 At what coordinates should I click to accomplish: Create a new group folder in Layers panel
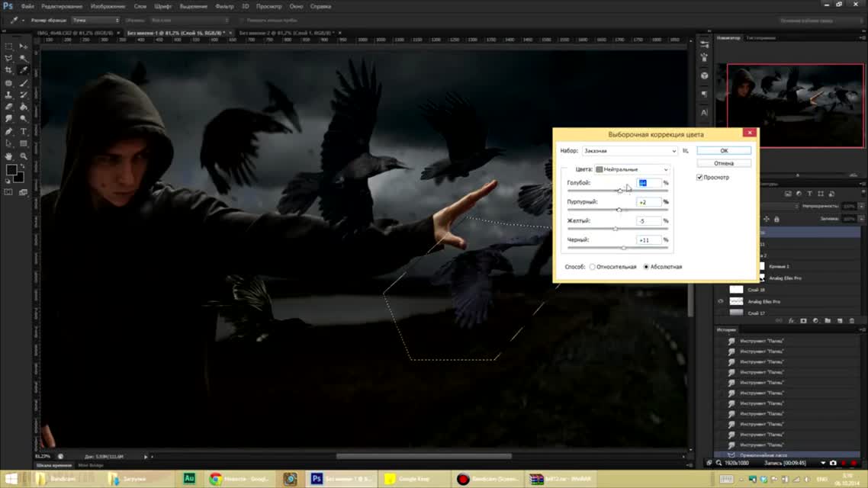point(828,321)
